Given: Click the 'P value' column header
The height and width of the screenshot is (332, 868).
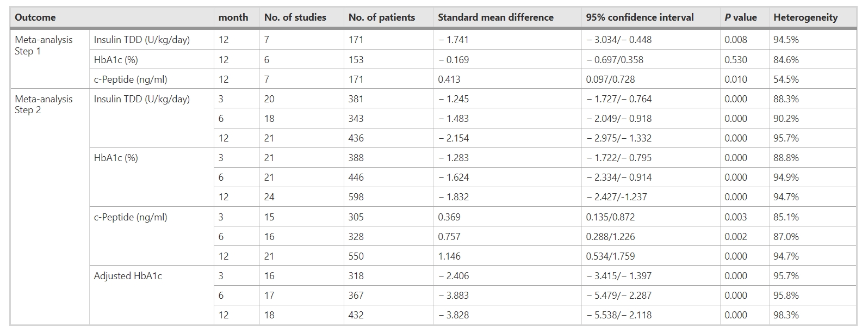Looking at the screenshot, I should [x=740, y=17].
